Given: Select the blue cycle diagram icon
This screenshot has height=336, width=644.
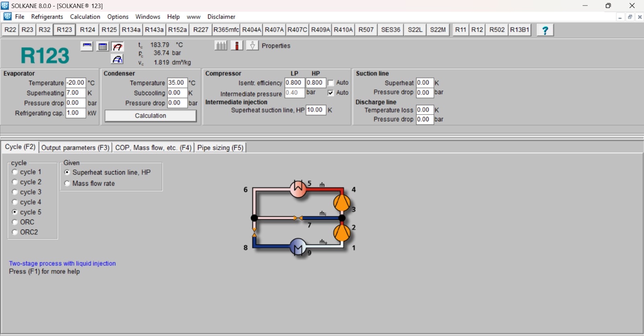Looking at the screenshot, I should click(x=118, y=59).
